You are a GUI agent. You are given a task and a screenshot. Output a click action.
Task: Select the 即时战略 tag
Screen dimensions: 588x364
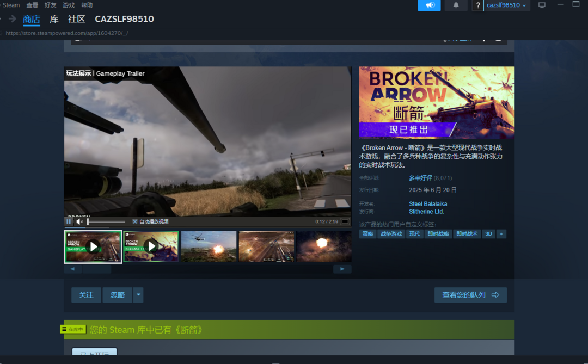point(438,234)
